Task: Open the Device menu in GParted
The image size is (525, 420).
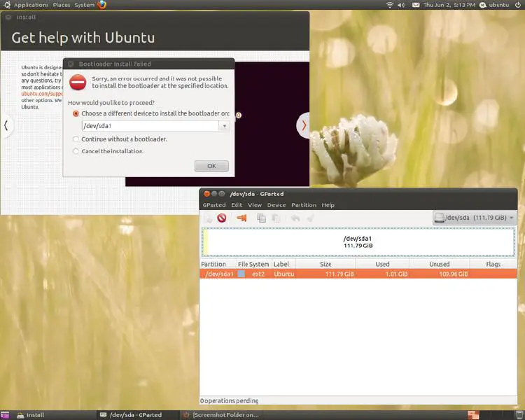Action: tap(276, 205)
